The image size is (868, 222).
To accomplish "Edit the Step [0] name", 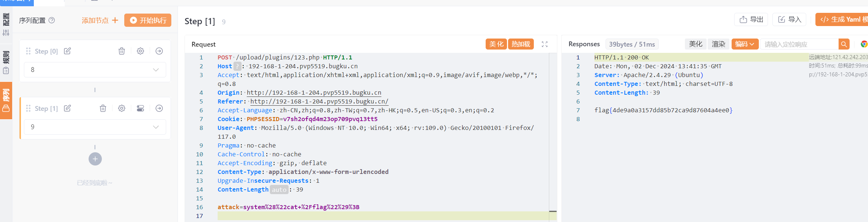I will 67,51.
